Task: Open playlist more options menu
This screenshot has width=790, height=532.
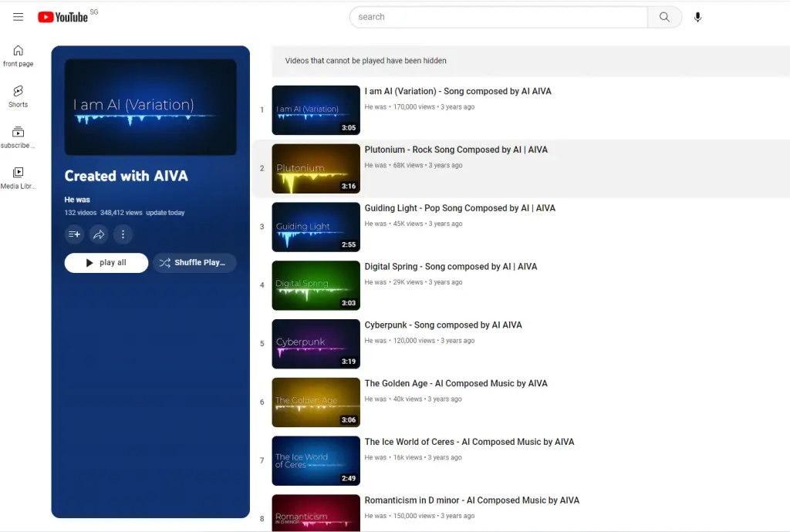Action: click(123, 234)
